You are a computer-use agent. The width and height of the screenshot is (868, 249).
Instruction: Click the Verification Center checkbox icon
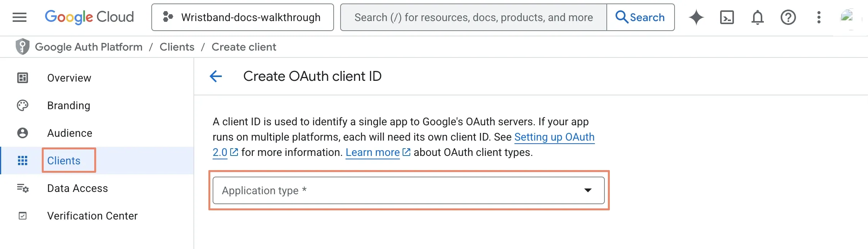click(x=23, y=216)
